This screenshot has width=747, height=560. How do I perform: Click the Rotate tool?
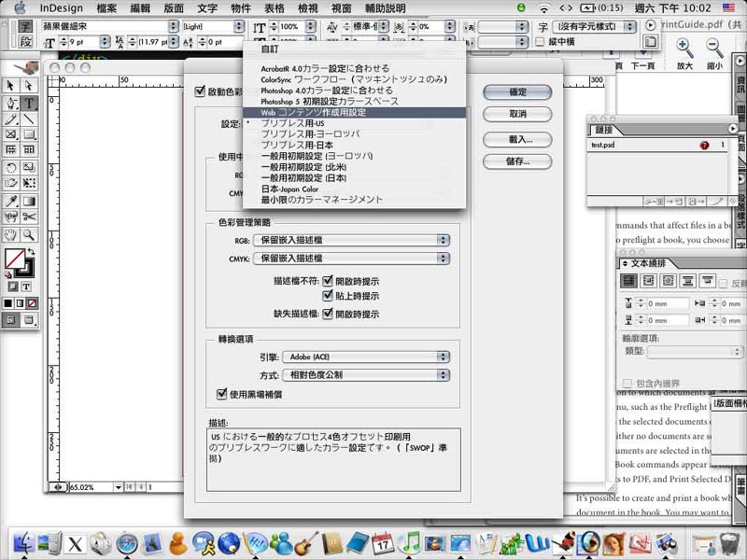tap(11, 168)
